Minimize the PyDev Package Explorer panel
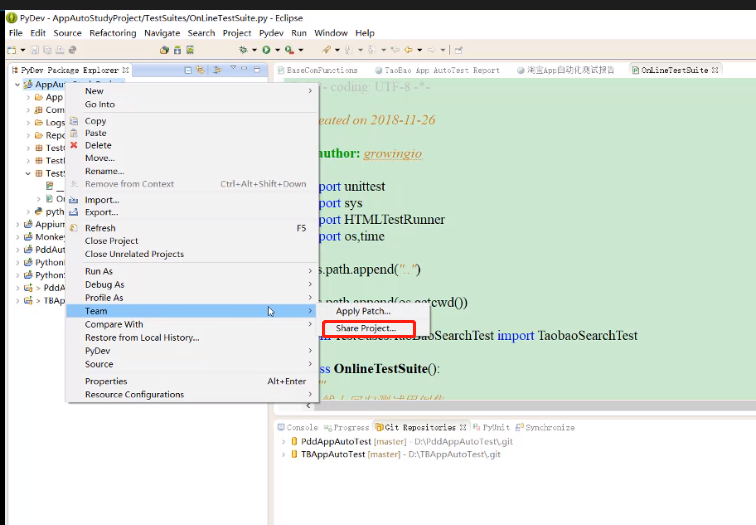Image resolution: width=756 pixels, height=525 pixels. (244, 69)
